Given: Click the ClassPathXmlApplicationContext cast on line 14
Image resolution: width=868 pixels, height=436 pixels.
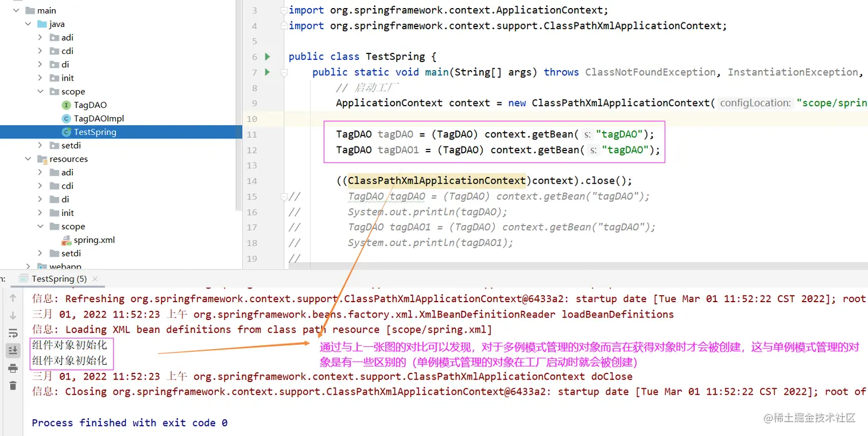Looking at the screenshot, I should click(x=437, y=181).
